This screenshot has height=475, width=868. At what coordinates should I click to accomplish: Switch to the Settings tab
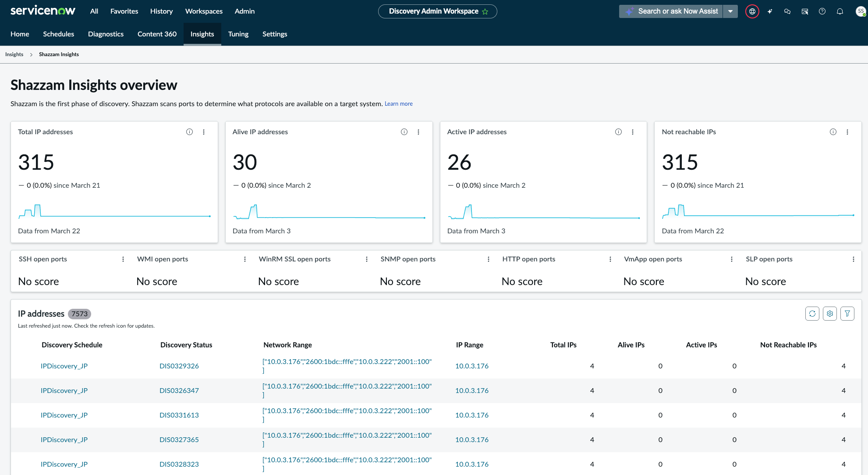[x=275, y=34]
